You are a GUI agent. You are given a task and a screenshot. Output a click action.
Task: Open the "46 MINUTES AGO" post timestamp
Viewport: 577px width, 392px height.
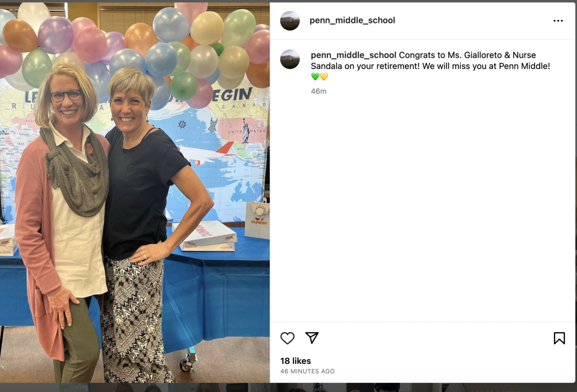(307, 371)
